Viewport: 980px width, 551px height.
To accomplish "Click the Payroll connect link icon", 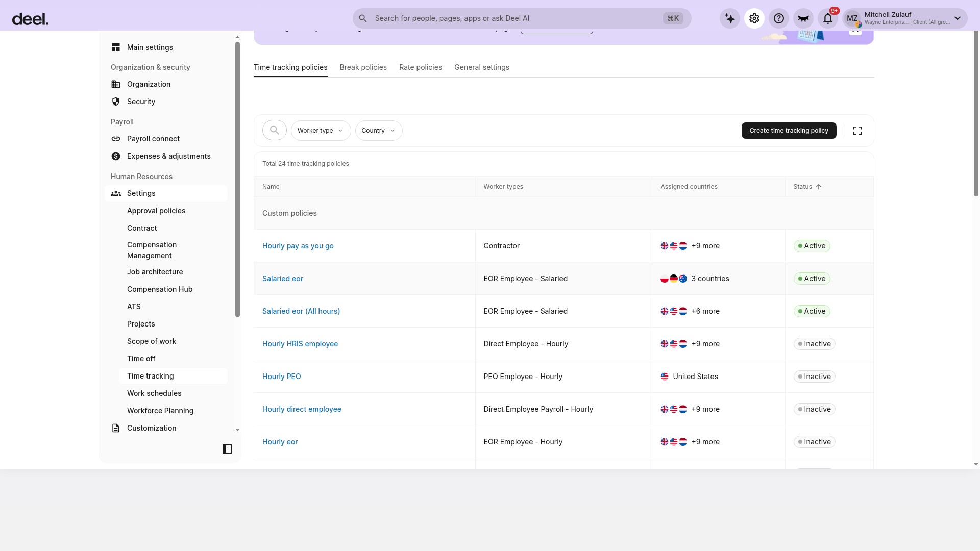I will coord(116,139).
